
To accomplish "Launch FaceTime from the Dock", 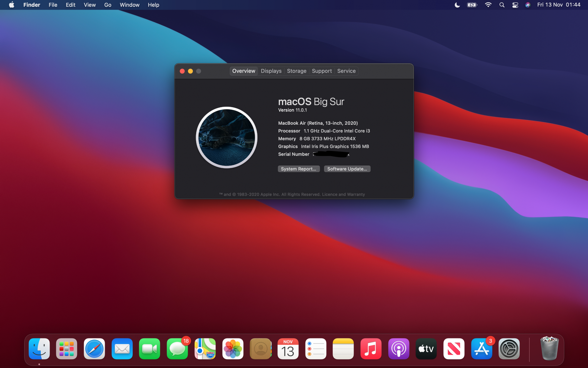I will point(150,349).
